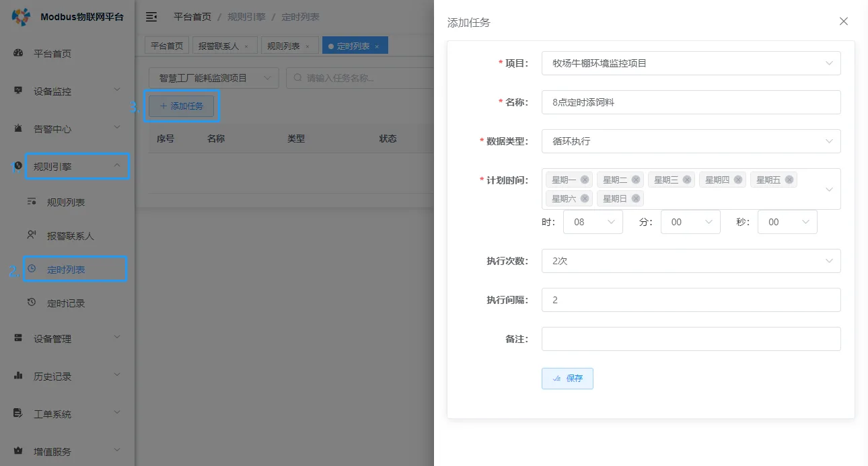Click the 添加任务 button
Screen dimensions: 868x466
click(181, 106)
